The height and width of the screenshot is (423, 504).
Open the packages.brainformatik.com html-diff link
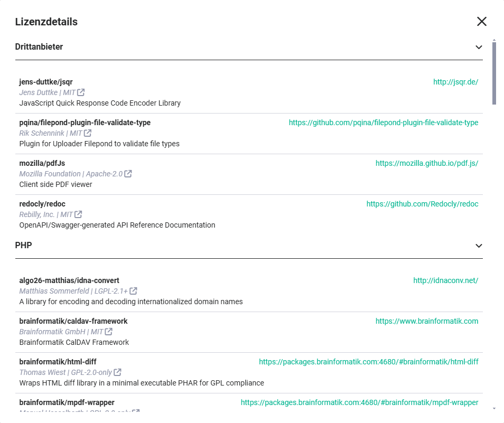369,362
